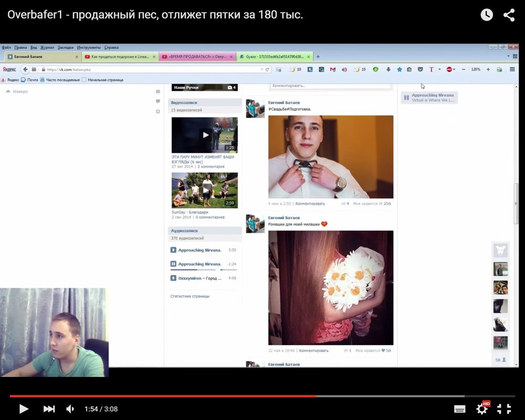This screenshot has height=420, width=525.
Task: Click the browser back arrow button
Action: coord(25,69)
